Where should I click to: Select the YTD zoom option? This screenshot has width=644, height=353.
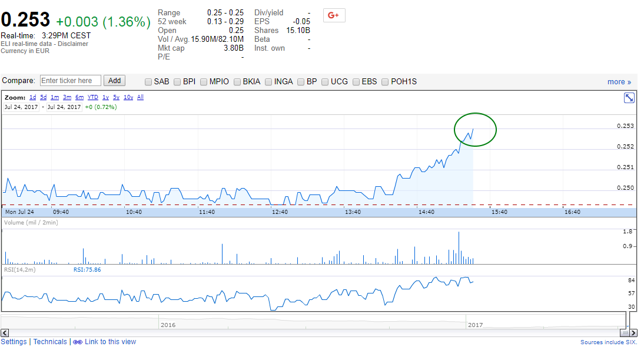pyautogui.click(x=93, y=97)
